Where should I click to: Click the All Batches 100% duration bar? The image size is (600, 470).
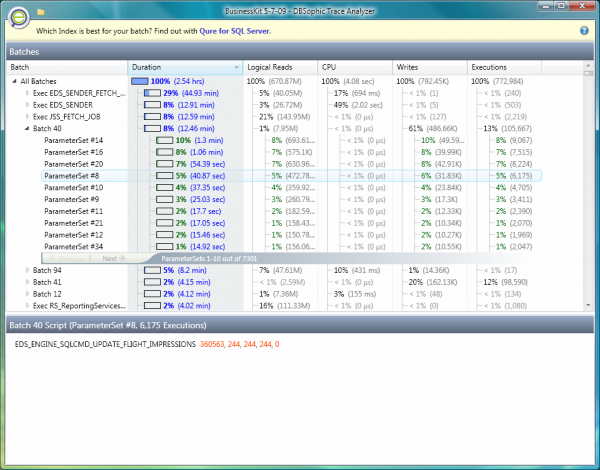coord(139,80)
